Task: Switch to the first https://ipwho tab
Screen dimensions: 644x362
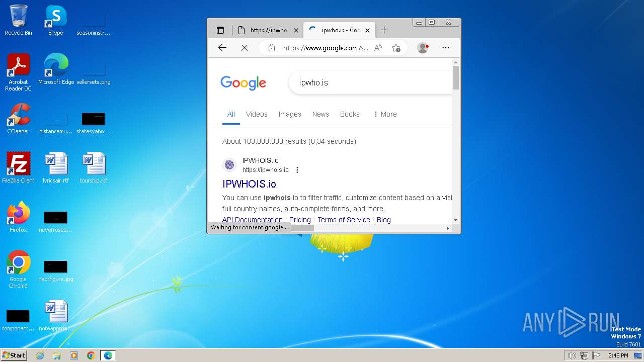Action: coord(269,30)
